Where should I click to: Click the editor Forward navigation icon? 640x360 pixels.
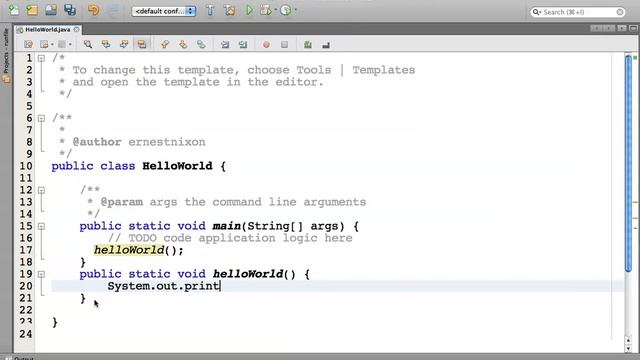tap(62, 44)
